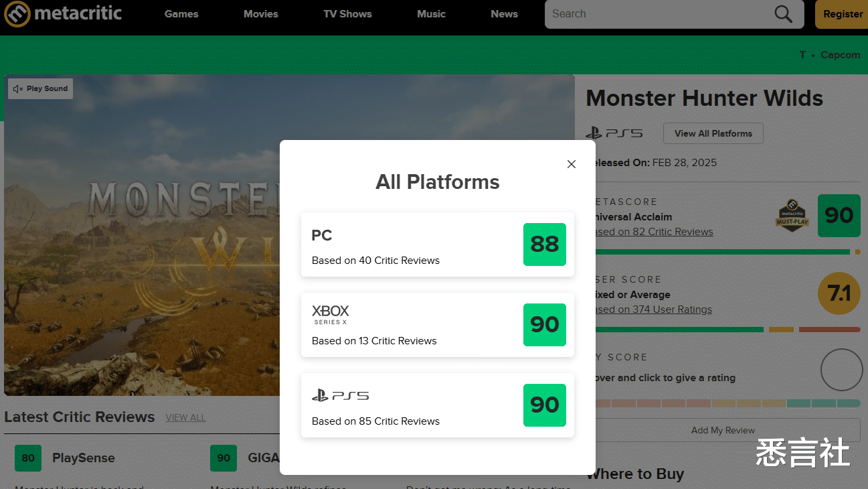
Task: Click the Where to Buy heading
Action: click(x=635, y=474)
